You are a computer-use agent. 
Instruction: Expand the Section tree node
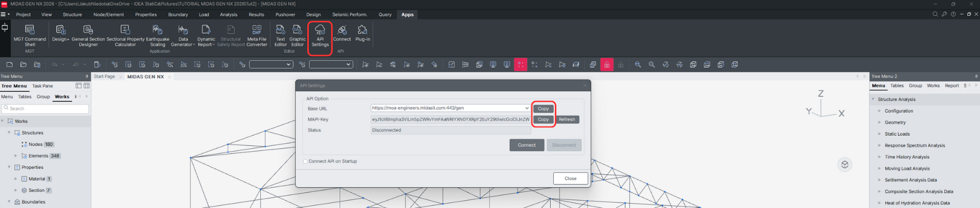pyautogui.click(x=16, y=191)
